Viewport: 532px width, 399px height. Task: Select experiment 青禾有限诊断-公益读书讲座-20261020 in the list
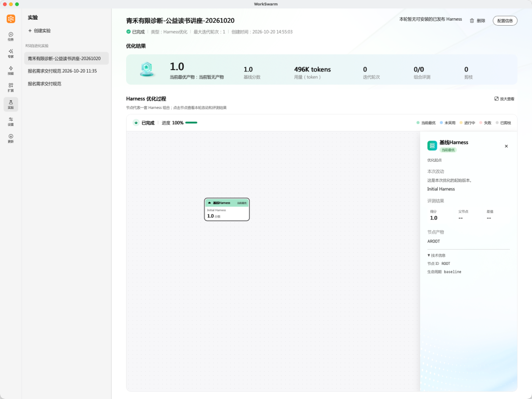click(66, 58)
